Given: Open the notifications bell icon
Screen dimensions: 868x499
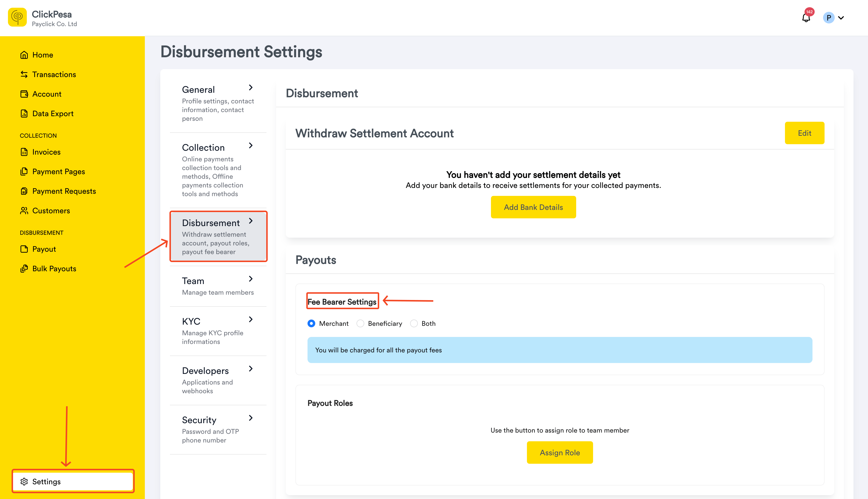Looking at the screenshot, I should pyautogui.click(x=806, y=18).
